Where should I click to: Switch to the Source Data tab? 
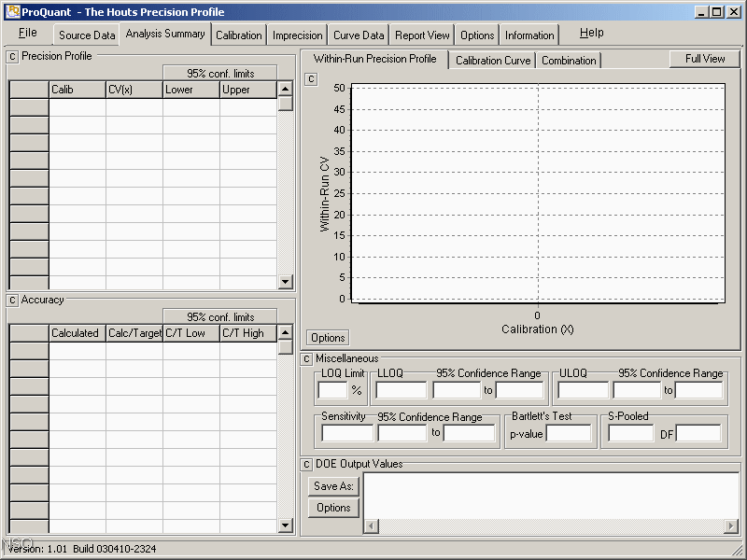(x=87, y=35)
